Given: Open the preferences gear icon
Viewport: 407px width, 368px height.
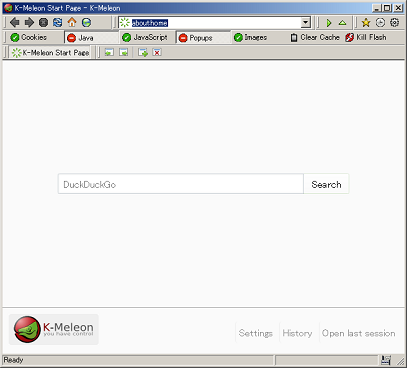Looking at the screenshot, I should coord(395,23).
